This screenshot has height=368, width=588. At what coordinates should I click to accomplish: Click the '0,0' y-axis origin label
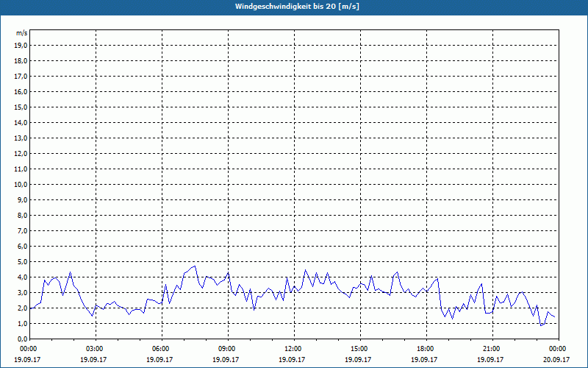pos(22,339)
